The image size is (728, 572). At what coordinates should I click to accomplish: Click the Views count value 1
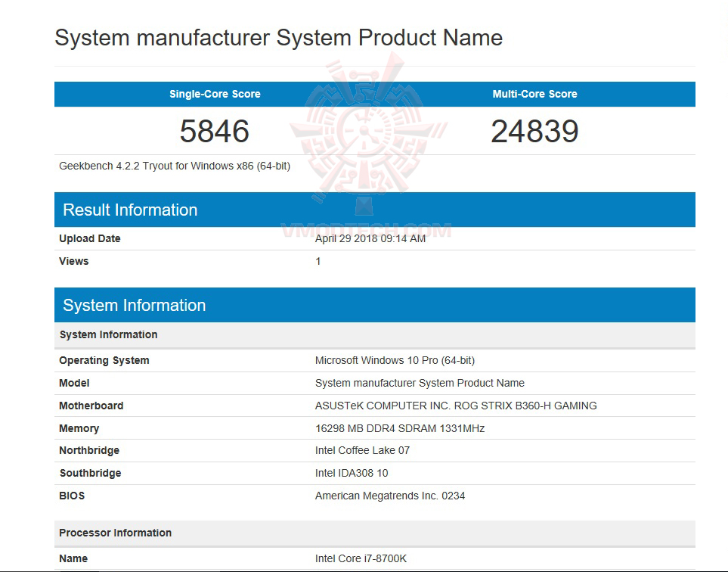tap(318, 261)
